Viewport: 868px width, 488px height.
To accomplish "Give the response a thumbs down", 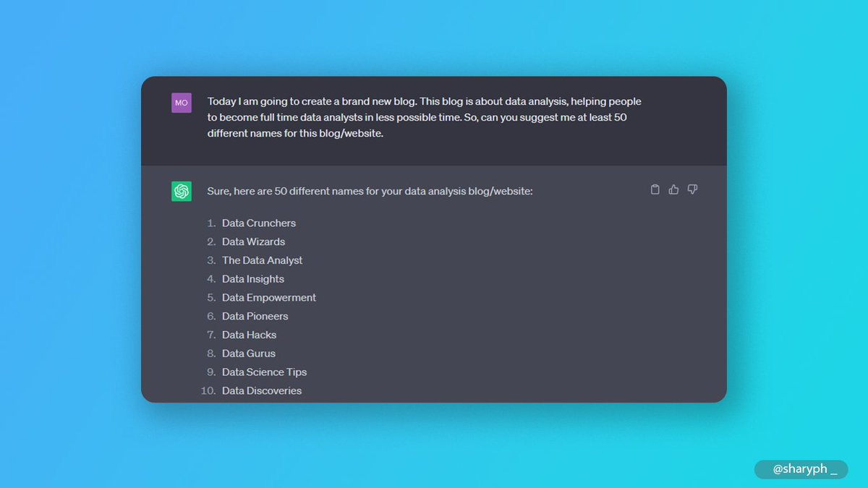I will coord(693,189).
